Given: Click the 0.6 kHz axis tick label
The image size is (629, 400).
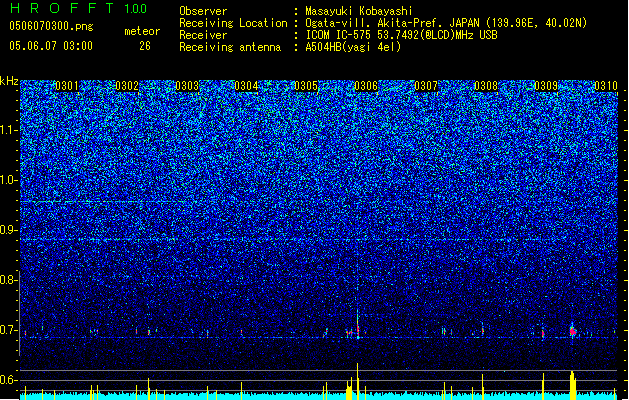Looking at the screenshot, I should (8, 380).
